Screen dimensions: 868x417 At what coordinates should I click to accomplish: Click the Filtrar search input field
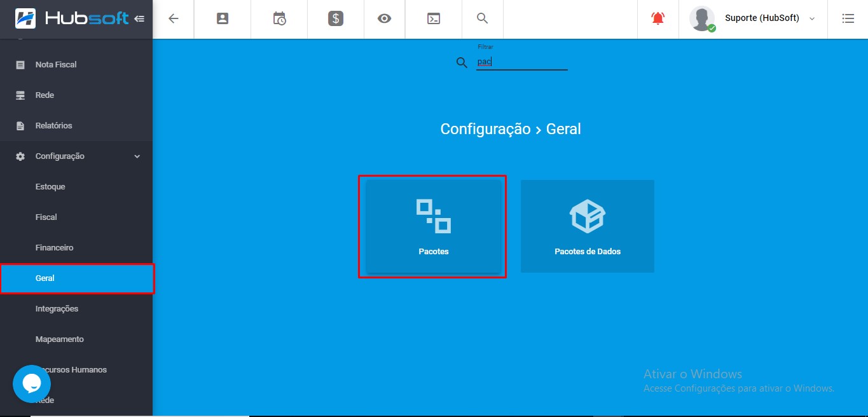[x=521, y=62]
